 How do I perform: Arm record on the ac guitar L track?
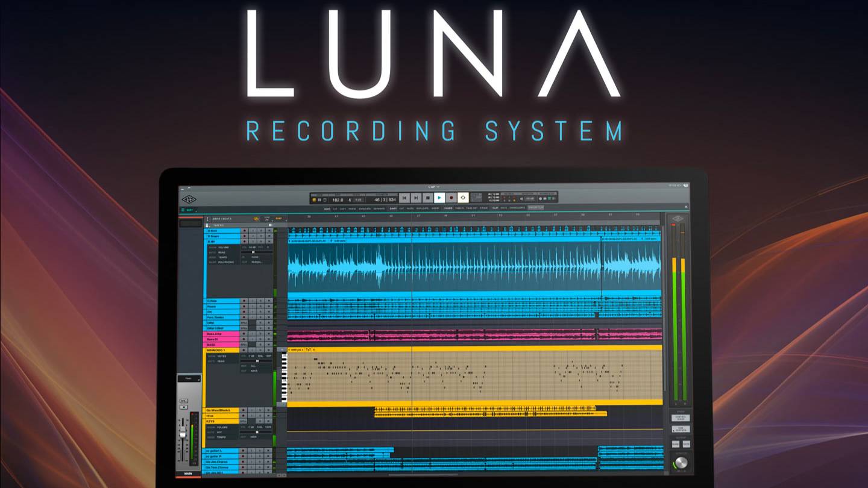pyautogui.click(x=244, y=450)
